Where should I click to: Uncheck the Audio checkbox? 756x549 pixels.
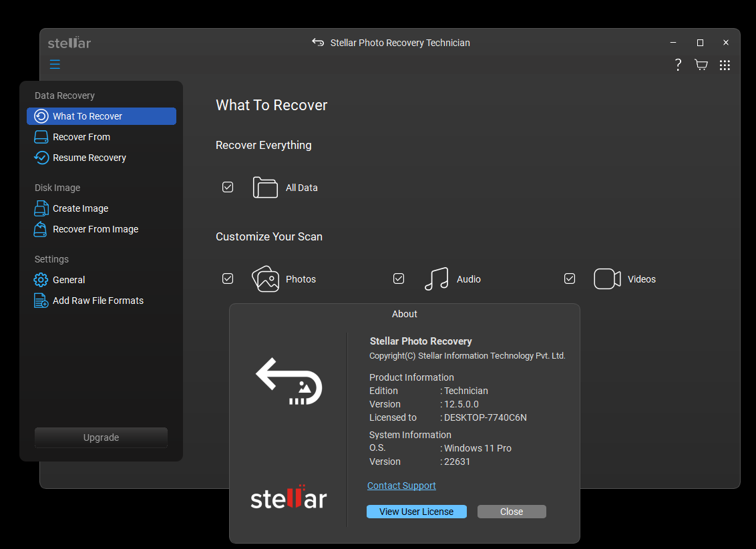coord(399,279)
